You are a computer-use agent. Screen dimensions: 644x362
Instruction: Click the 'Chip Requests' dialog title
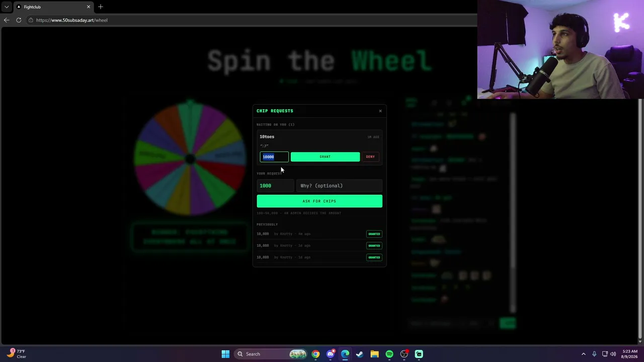pyautogui.click(x=275, y=111)
